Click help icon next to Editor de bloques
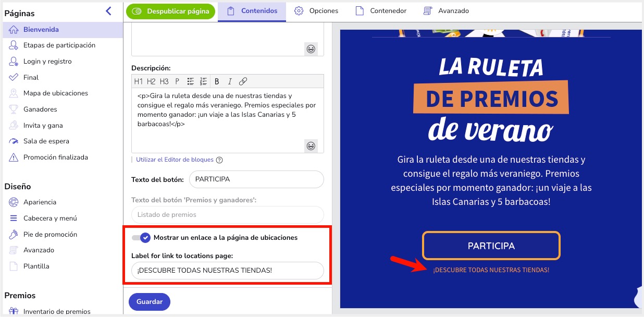The height and width of the screenshot is (317, 644). point(219,160)
